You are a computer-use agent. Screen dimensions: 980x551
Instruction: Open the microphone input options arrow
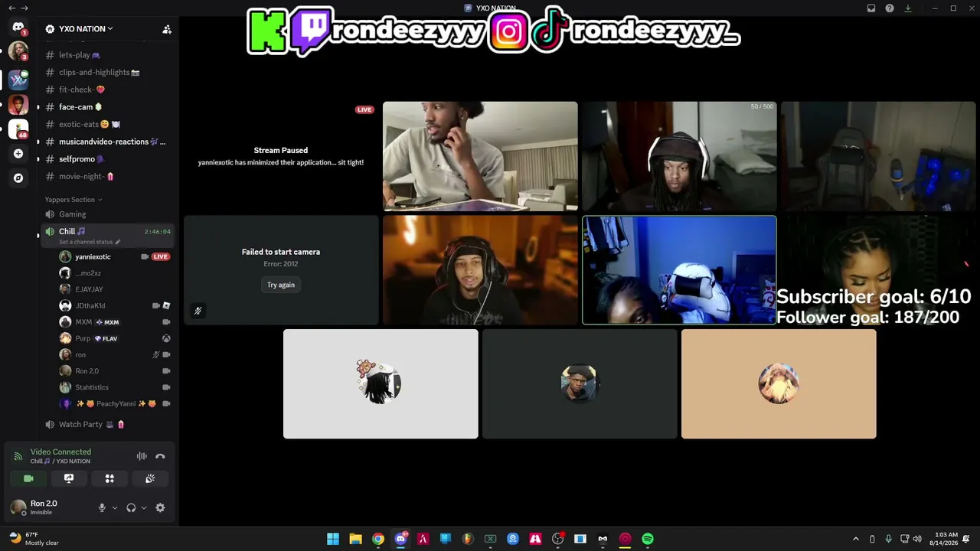click(115, 507)
